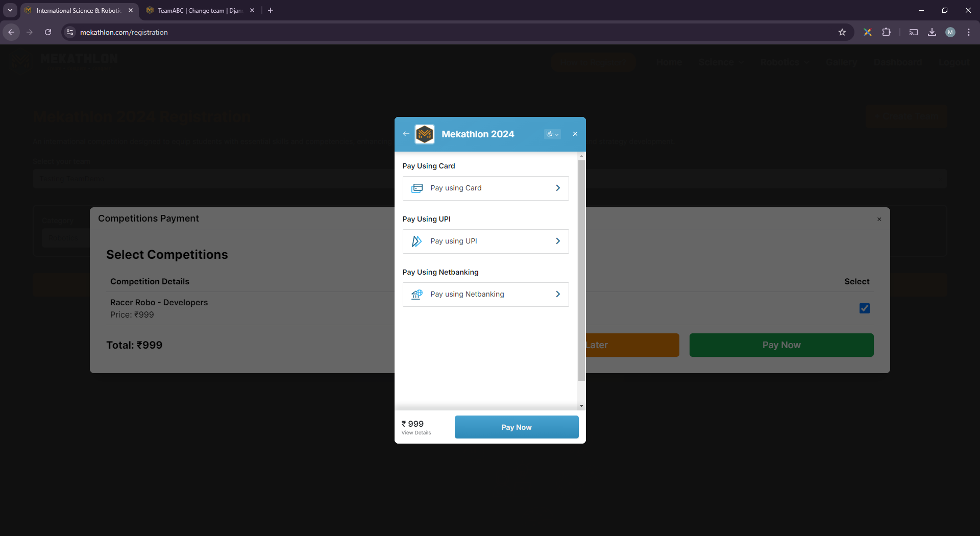Expand the Pay using UPI chevron

(558, 241)
